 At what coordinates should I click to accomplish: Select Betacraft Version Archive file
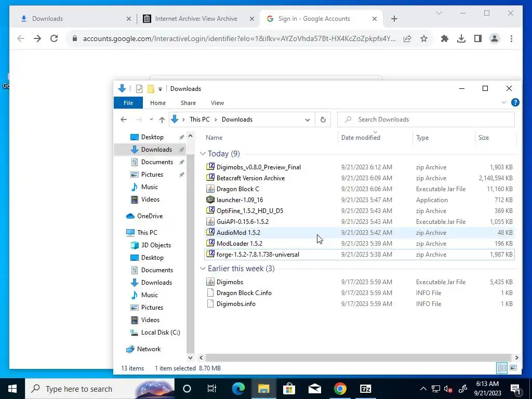359,178
